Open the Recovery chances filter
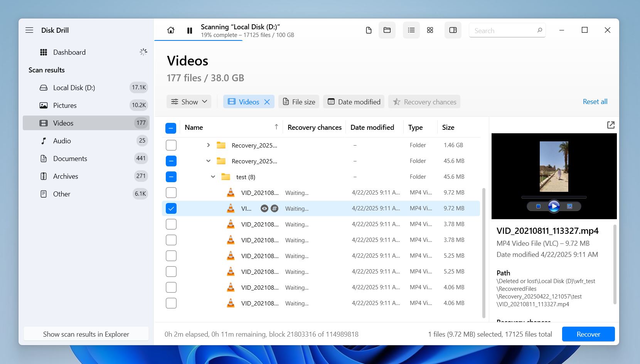 click(424, 102)
